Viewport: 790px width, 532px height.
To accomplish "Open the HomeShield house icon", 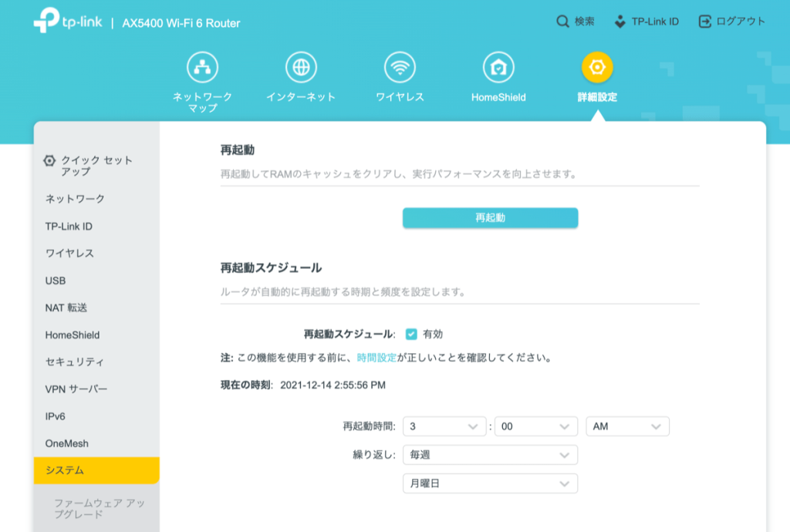I will (498, 68).
